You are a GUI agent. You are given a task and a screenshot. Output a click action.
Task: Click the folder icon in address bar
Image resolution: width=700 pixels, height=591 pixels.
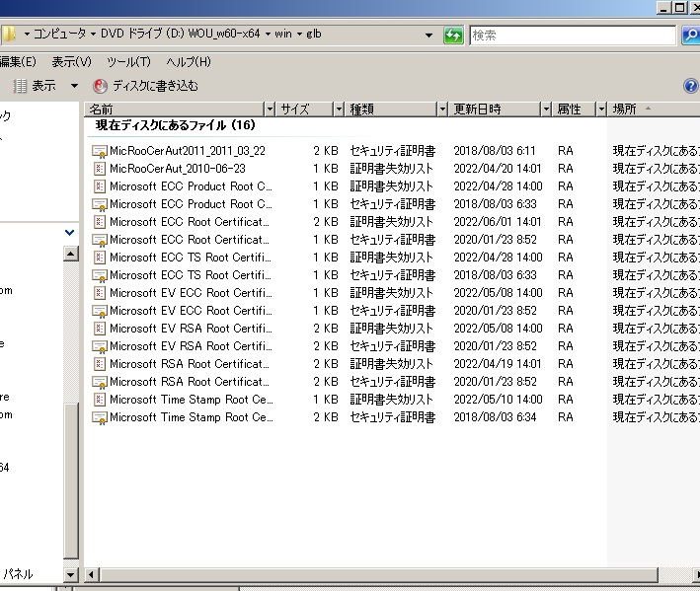(x=9, y=34)
